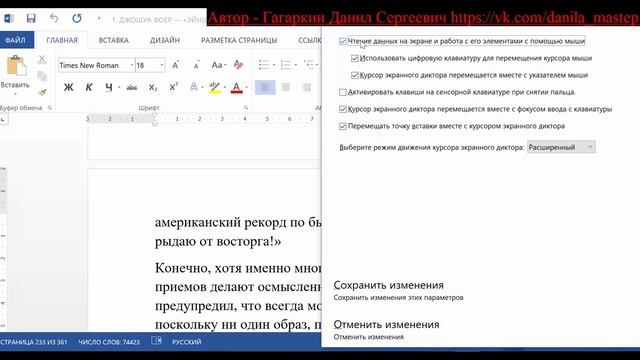Click the spelling check icon in the status bar

coord(156,341)
